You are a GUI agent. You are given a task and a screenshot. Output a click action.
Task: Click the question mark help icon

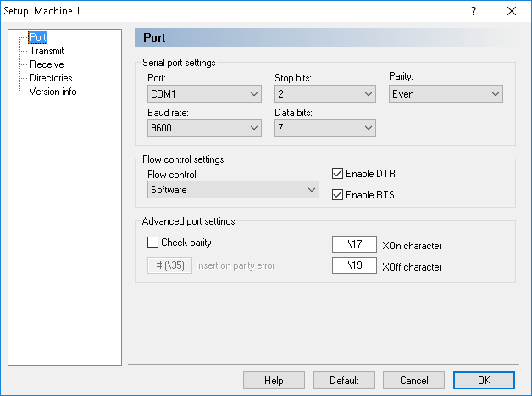[x=473, y=11]
